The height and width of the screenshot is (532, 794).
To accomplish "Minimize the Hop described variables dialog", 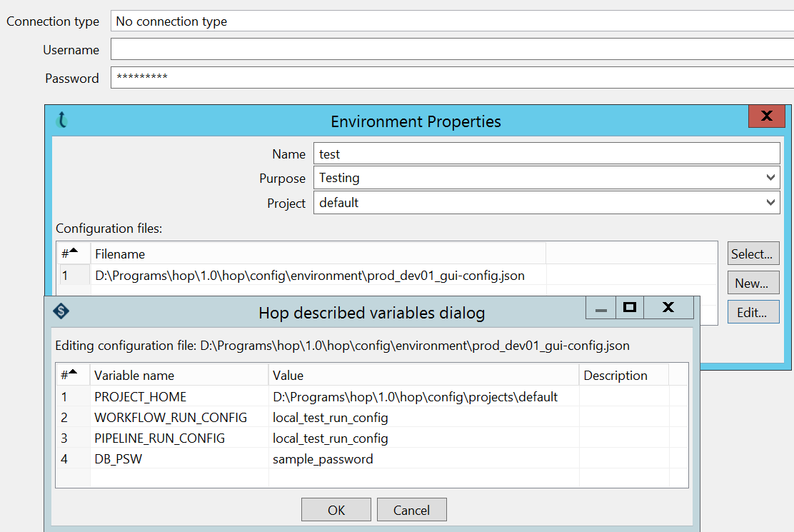I will click(601, 308).
